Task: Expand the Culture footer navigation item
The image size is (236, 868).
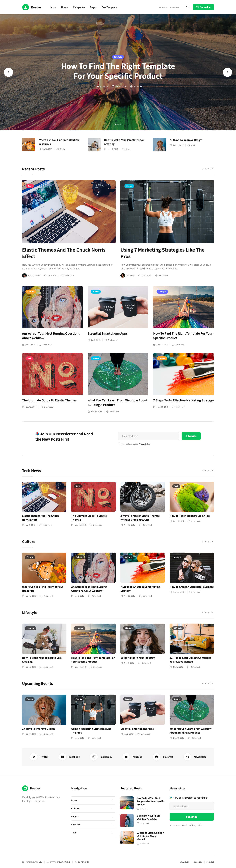Action: [92, 808]
